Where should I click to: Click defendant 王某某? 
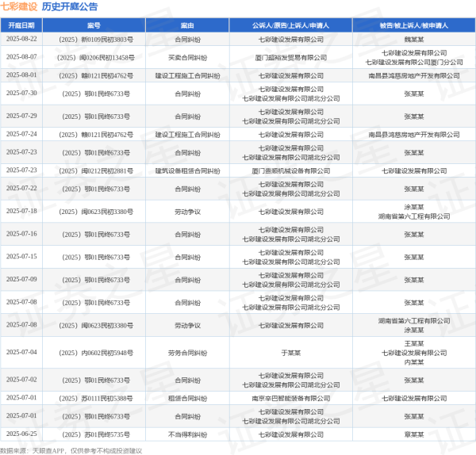tap(414, 344)
